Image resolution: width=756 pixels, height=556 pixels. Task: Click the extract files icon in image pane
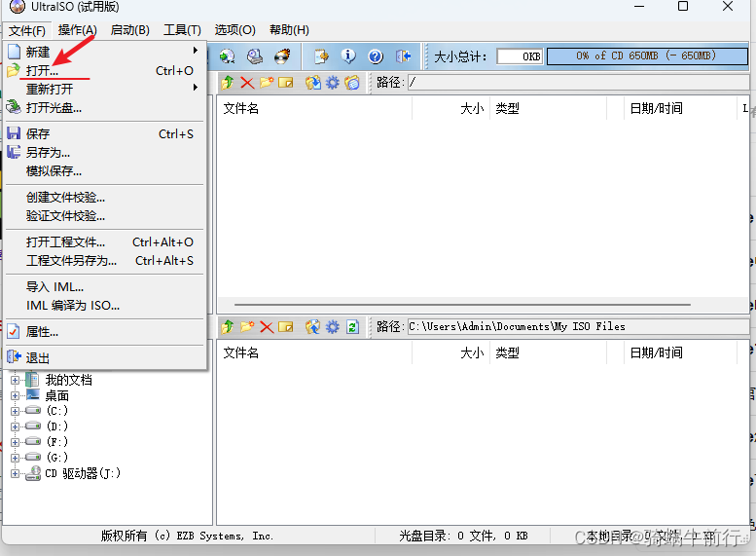tap(313, 83)
